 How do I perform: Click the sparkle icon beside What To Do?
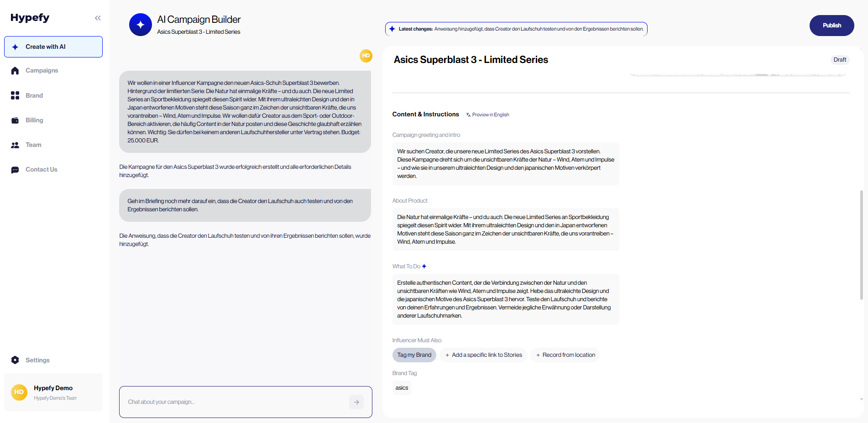(424, 266)
